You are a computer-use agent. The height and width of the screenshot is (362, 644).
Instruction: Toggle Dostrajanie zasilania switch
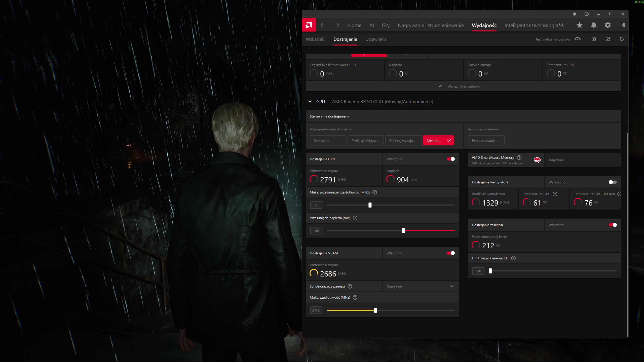point(613,225)
